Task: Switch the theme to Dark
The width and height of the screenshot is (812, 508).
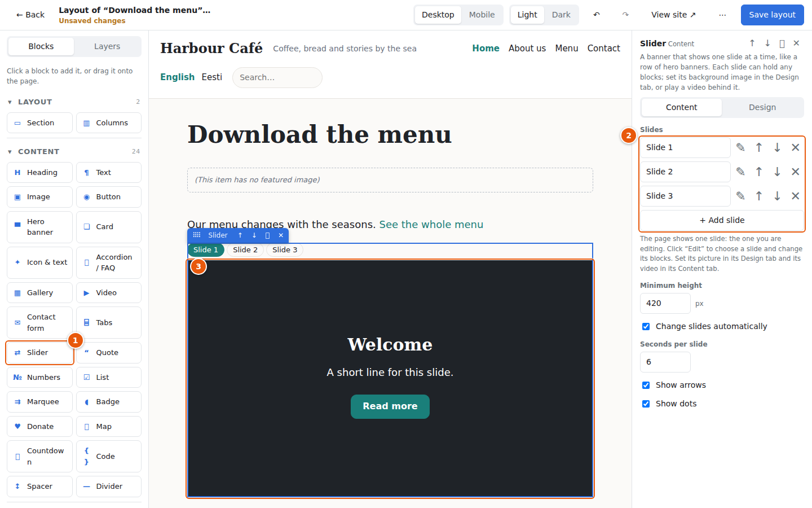Action: click(x=561, y=15)
